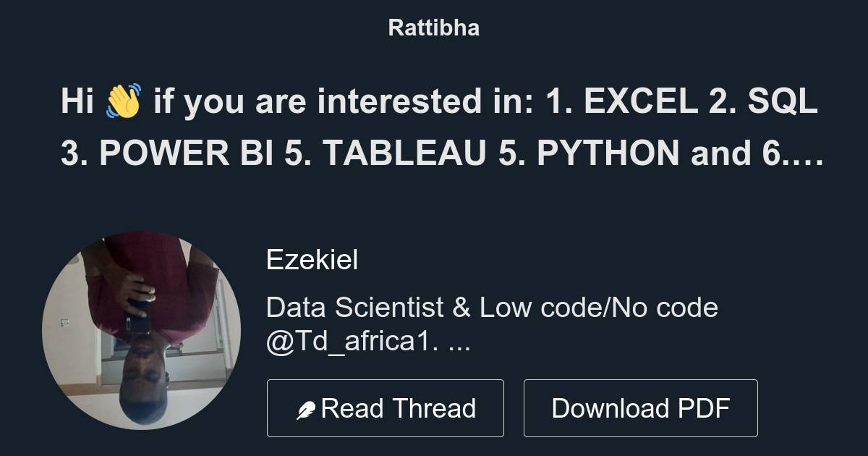Viewport: 868px width, 456px height.
Task: Open the author name Ezekiel
Action: coord(313,260)
